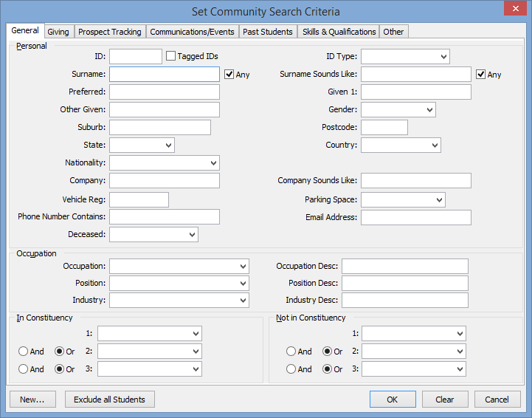Viewport: 532px width, 418px height.
Task: Open the Position dropdown
Action: 179,283
